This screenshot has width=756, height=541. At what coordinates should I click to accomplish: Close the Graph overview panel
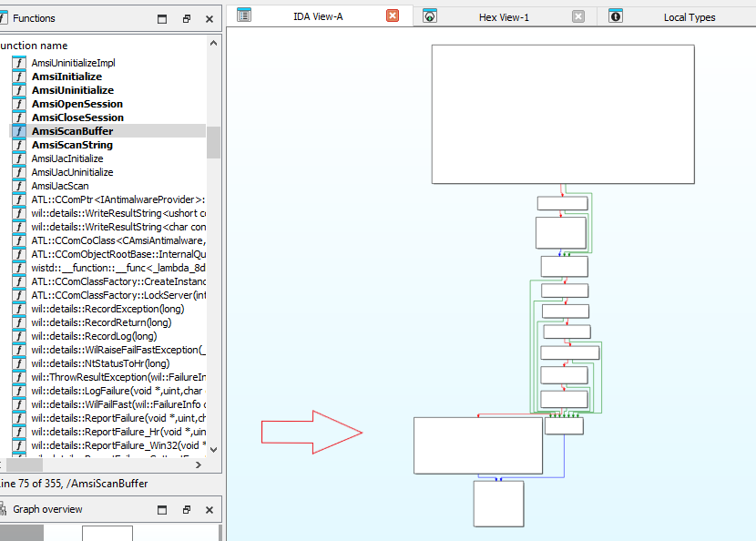pyautogui.click(x=209, y=509)
